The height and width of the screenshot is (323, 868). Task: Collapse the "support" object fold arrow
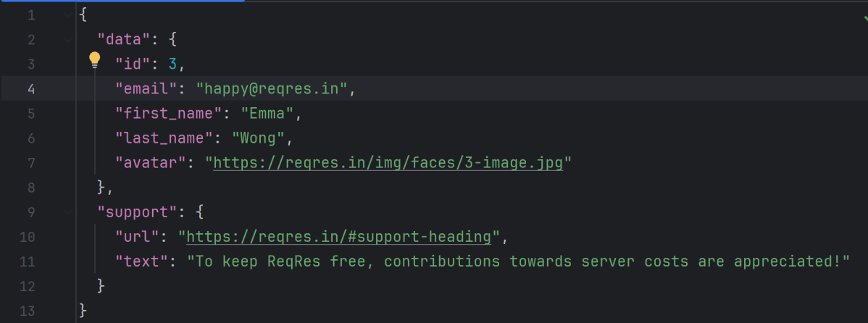click(68, 212)
